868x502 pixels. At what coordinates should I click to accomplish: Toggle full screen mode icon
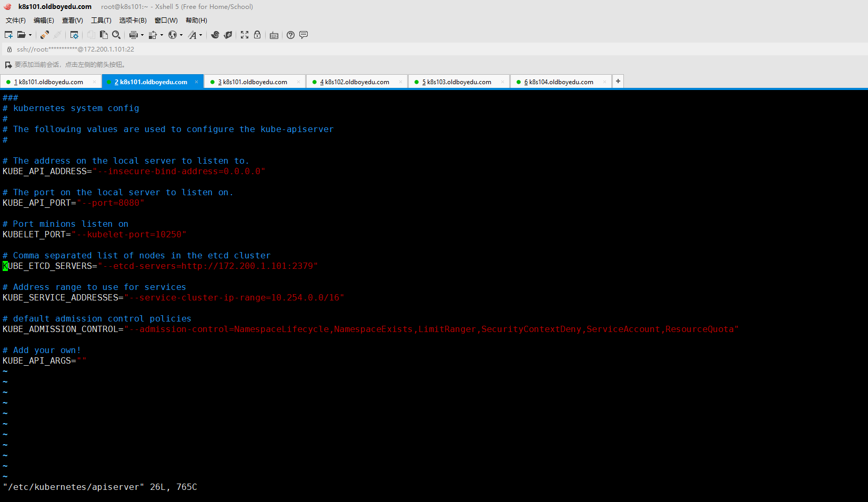(x=244, y=35)
